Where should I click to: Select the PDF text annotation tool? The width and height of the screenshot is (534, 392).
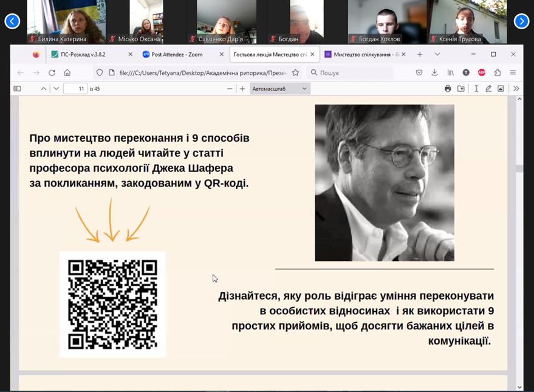click(476, 89)
